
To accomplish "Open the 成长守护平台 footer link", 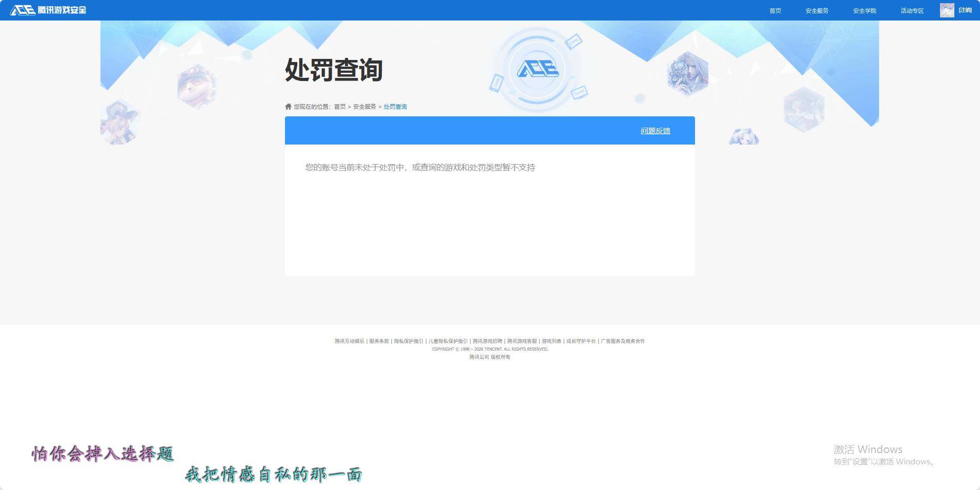I will 581,341.
